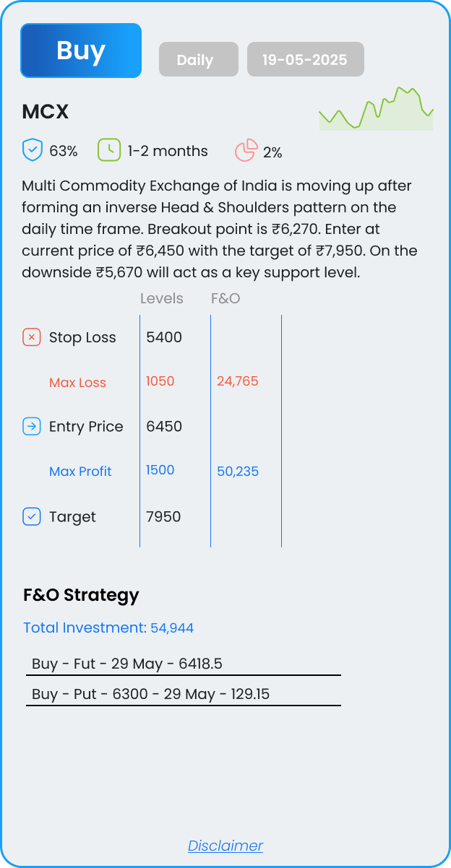Click the MCX stock title
Screen dimensions: 451x868
point(46,112)
